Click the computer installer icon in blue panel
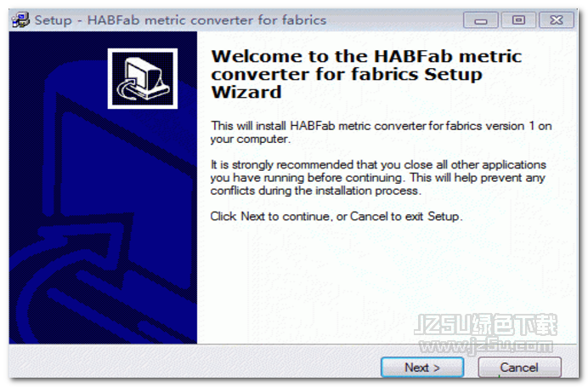 [x=143, y=78]
